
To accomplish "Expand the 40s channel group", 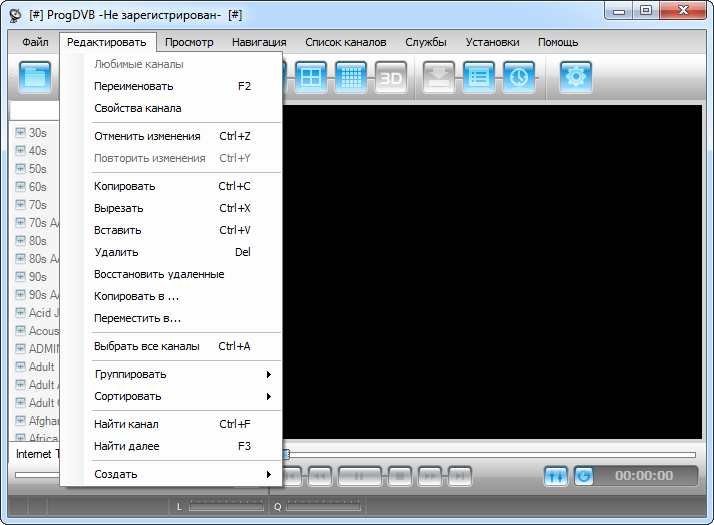I will [20, 150].
